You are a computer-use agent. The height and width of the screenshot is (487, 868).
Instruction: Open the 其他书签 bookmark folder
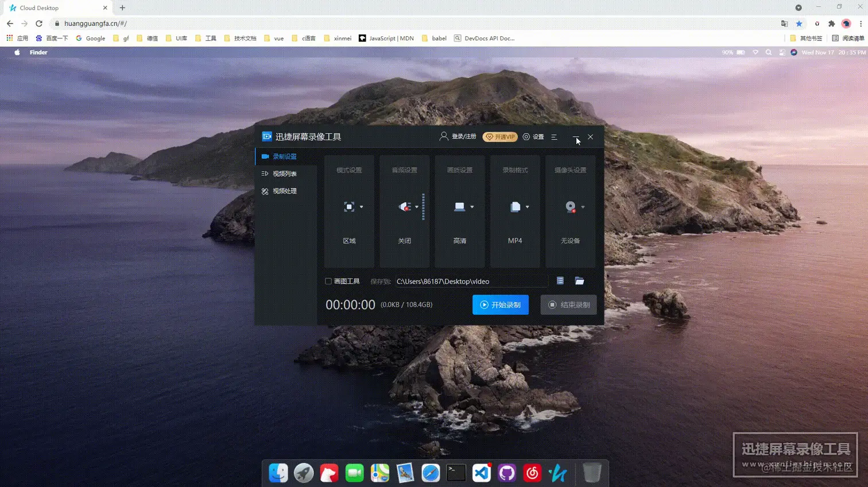point(806,38)
